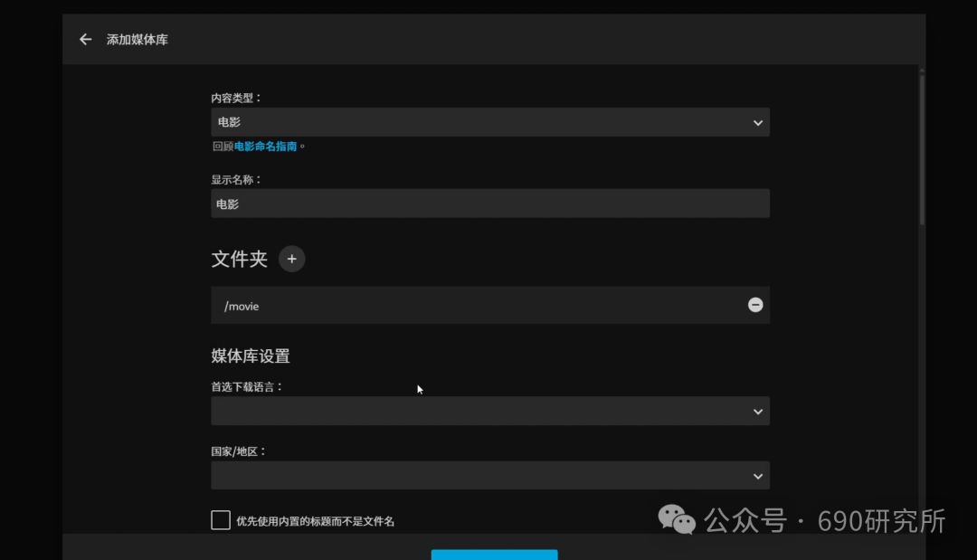Go back using the left arrow icon
977x560 pixels.
click(85, 39)
